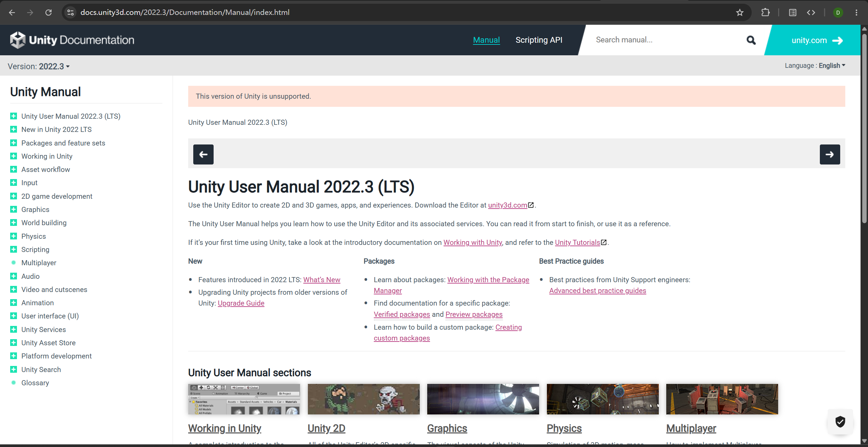Open Working with the Package Manager link
The height and width of the screenshot is (447, 868).
coord(488,280)
